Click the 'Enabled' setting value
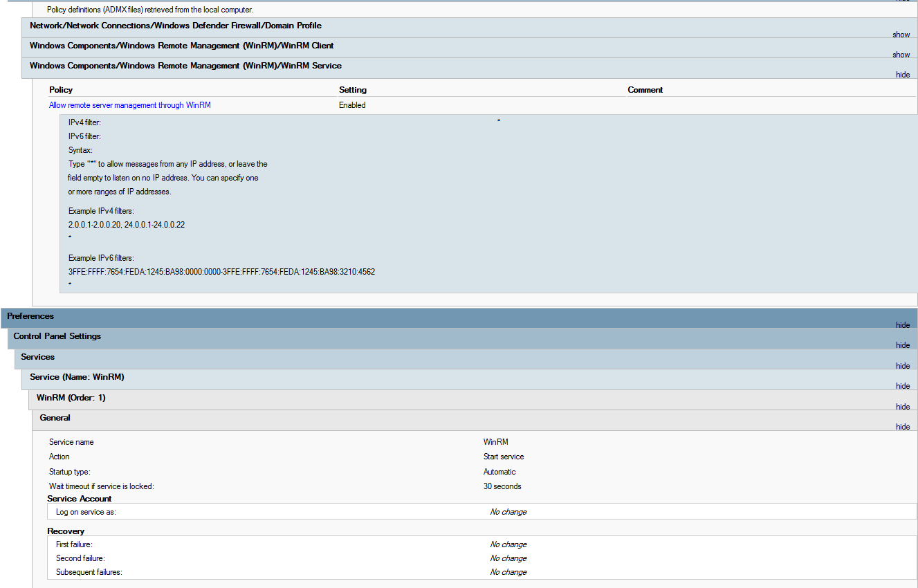 tap(352, 105)
